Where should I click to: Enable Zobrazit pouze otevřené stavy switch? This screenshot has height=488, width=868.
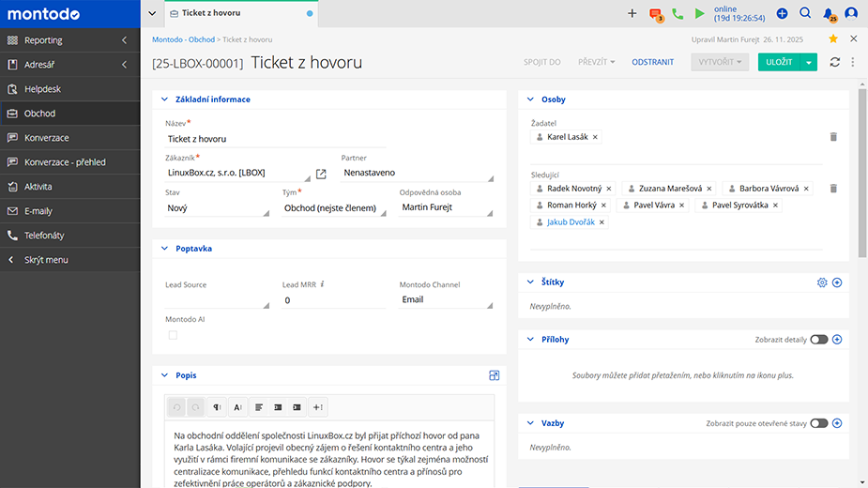(818, 423)
